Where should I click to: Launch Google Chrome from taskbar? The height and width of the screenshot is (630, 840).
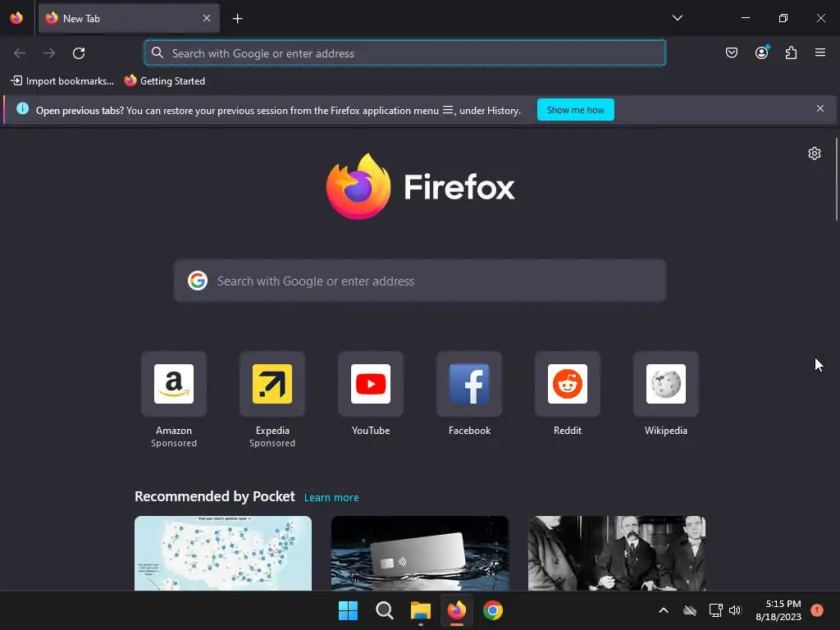[493, 610]
